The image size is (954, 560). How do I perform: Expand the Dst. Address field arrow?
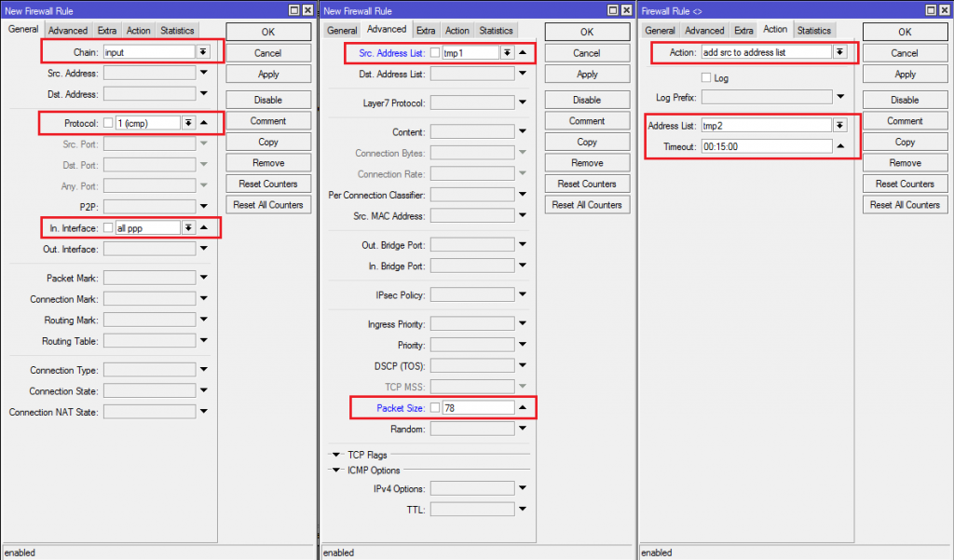pos(204,94)
